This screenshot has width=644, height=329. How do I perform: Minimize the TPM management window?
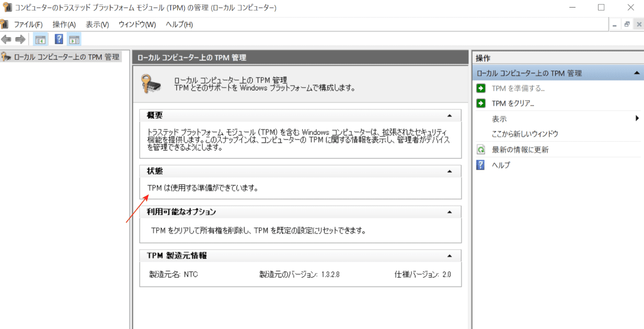tap(571, 7)
